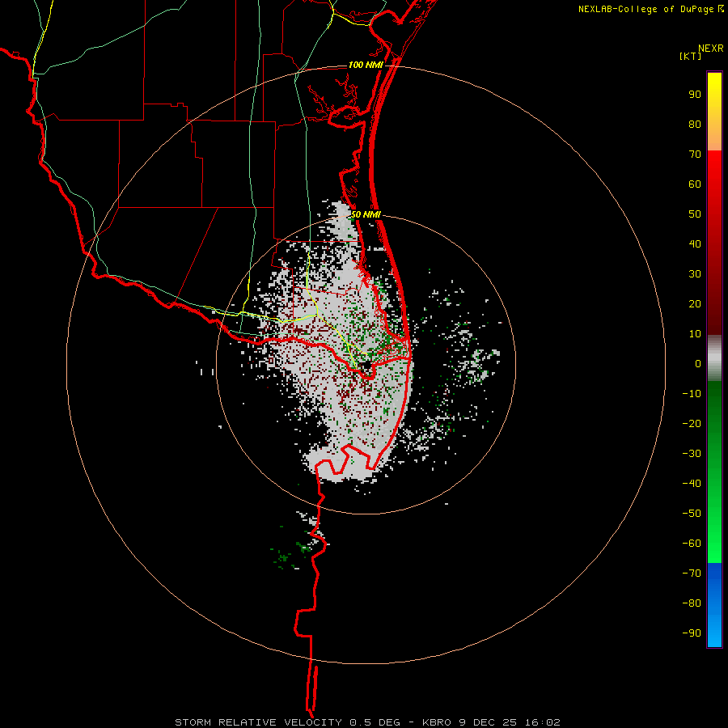Click the -20 value on the velocity scale
The image size is (728, 728).
coord(692,424)
